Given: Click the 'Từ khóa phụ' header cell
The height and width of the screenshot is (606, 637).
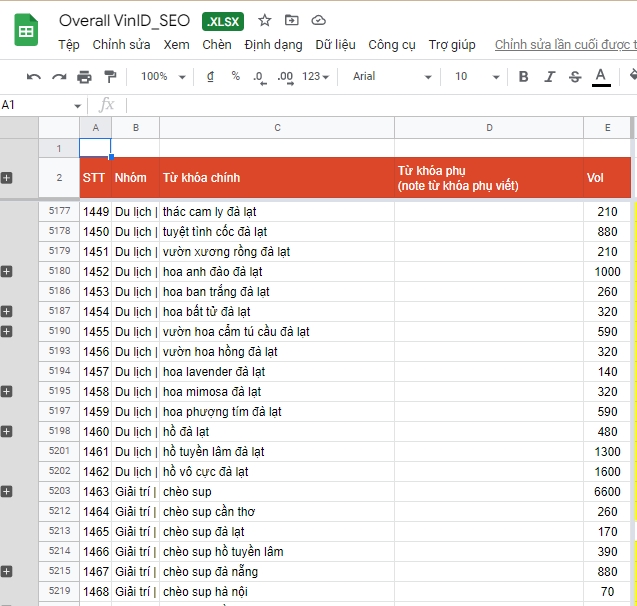Looking at the screenshot, I should tap(489, 178).
